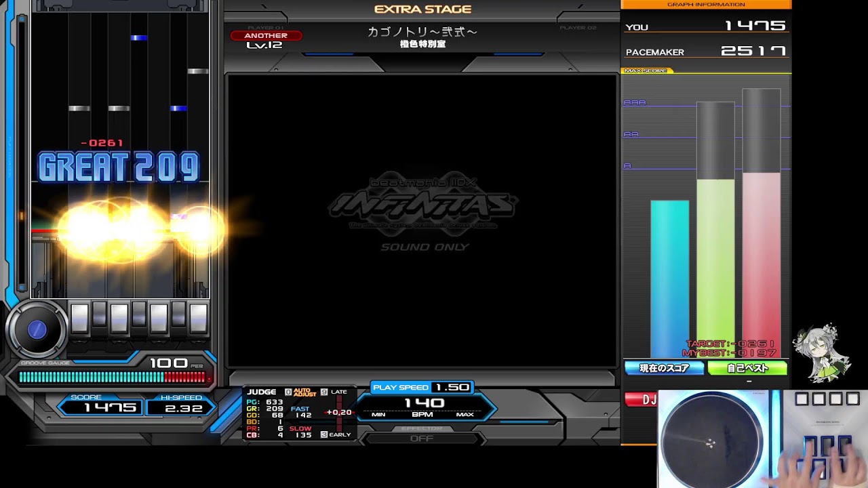The width and height of the screenshot is (868, 488).
Task: Click the 現在のスコア label
Action: tap(665, 368)
